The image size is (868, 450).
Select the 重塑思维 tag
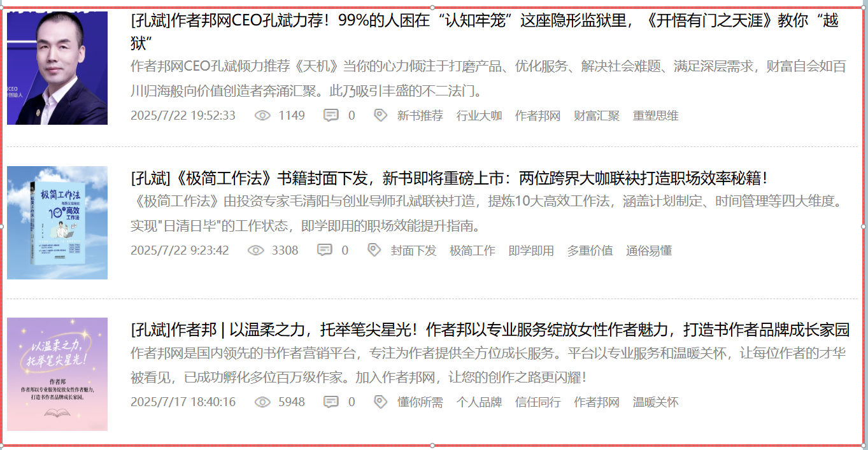[x=656, y=115]
